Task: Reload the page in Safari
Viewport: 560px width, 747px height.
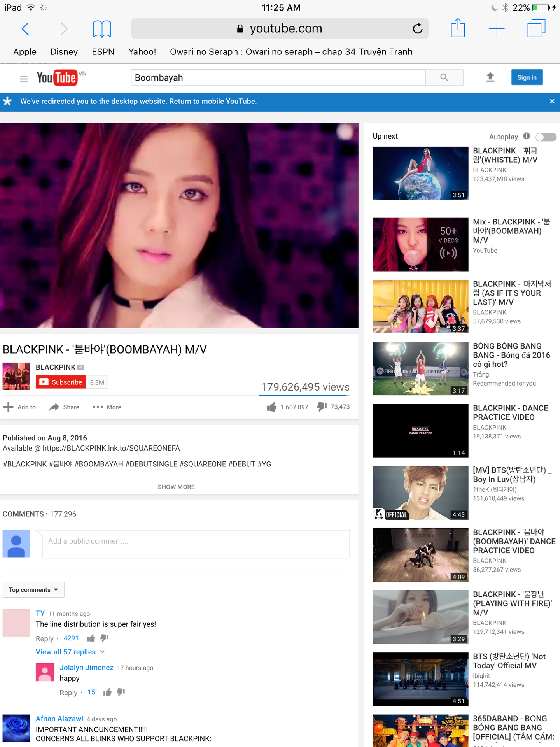Action: (x=417, y=28)
